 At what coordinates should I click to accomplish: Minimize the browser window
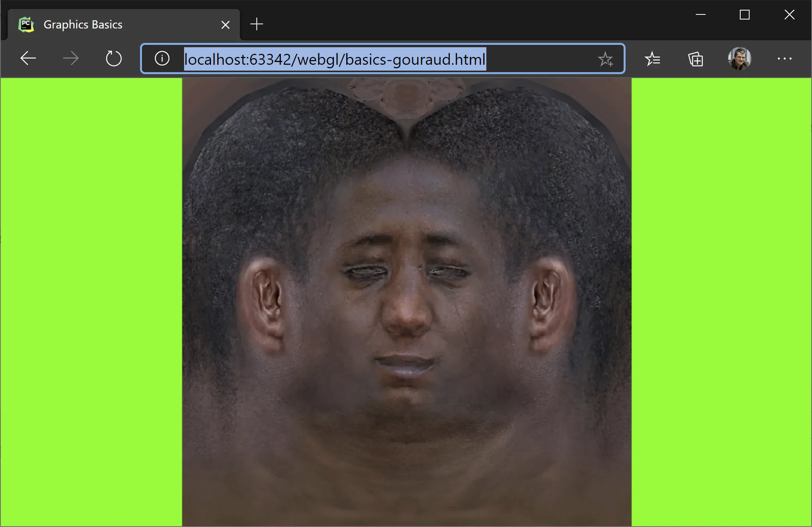(700, 15)
